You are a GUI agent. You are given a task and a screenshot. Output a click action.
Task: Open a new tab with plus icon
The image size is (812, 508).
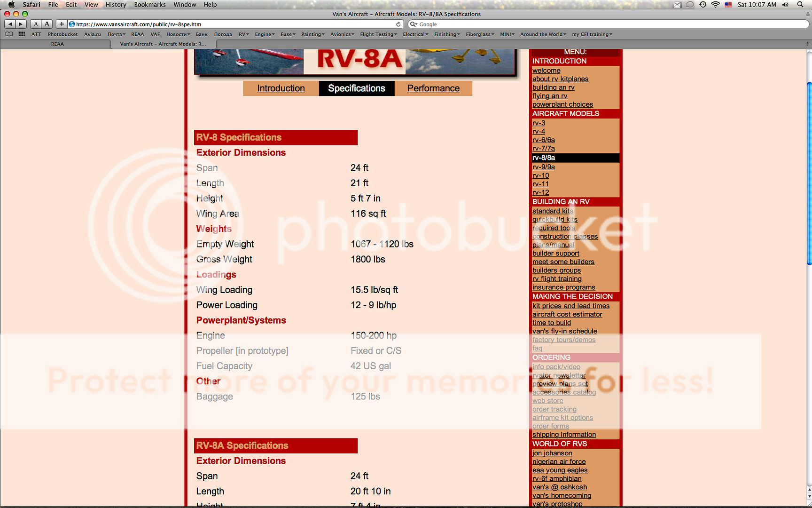coord(807,44)
